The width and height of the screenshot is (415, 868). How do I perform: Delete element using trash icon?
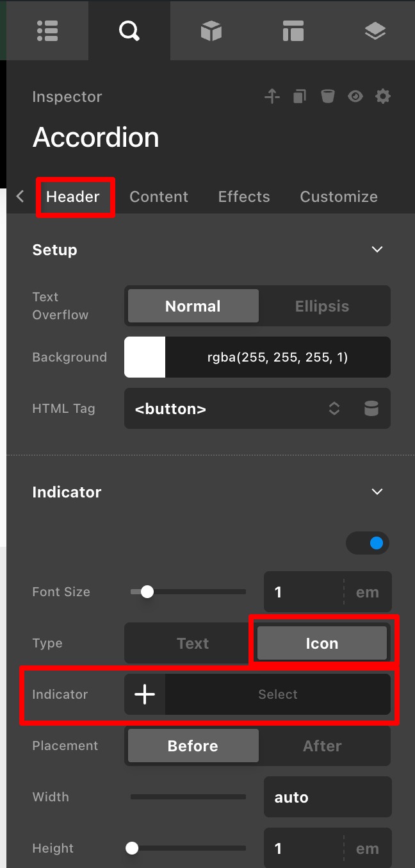tap(327, 97)
